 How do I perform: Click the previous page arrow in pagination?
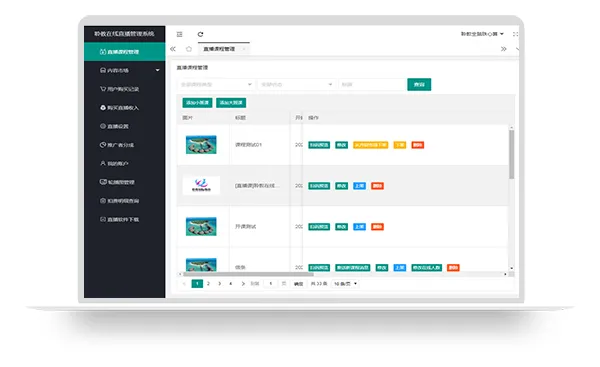click(x=184, y=284)
